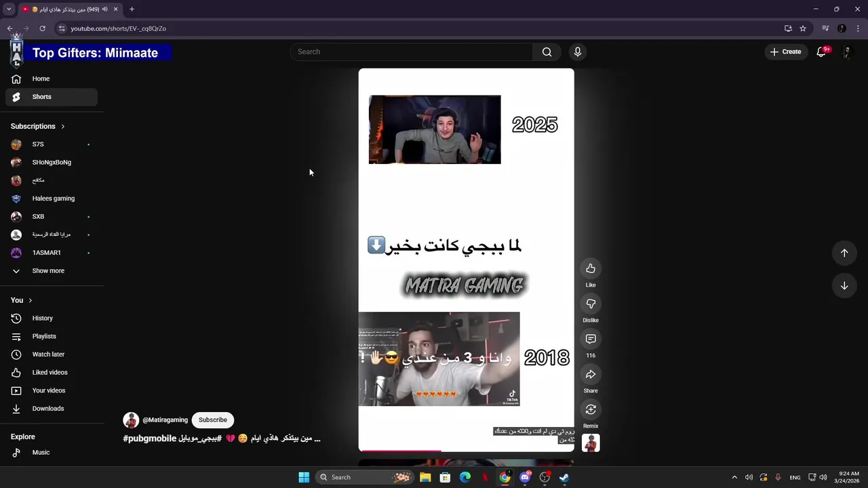Select Shorts in the sidebar
Screen dimensions: 868x488
coord(52,97)
